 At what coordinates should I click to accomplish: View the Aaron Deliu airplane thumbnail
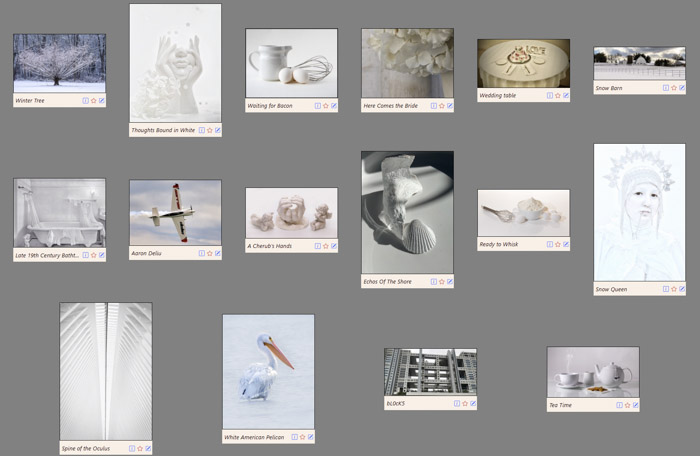tap(175, 213)
